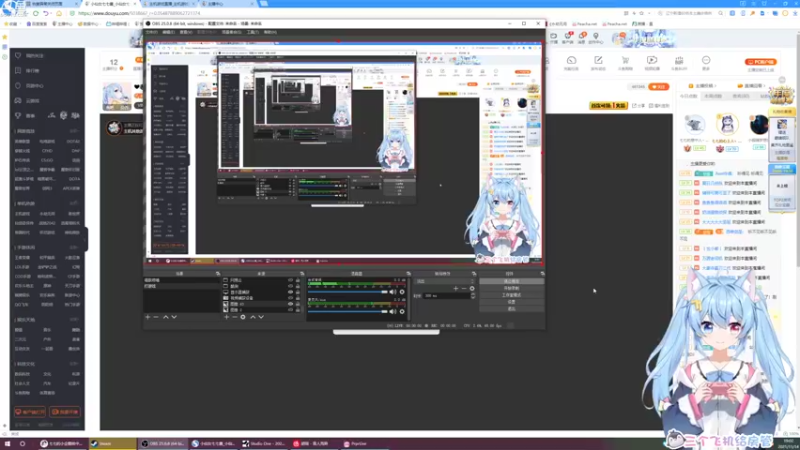800x450 pixels.
Task: Click the top highlighted Controls button in OBS
Action: pyautogui.click(x=511, y=281)
